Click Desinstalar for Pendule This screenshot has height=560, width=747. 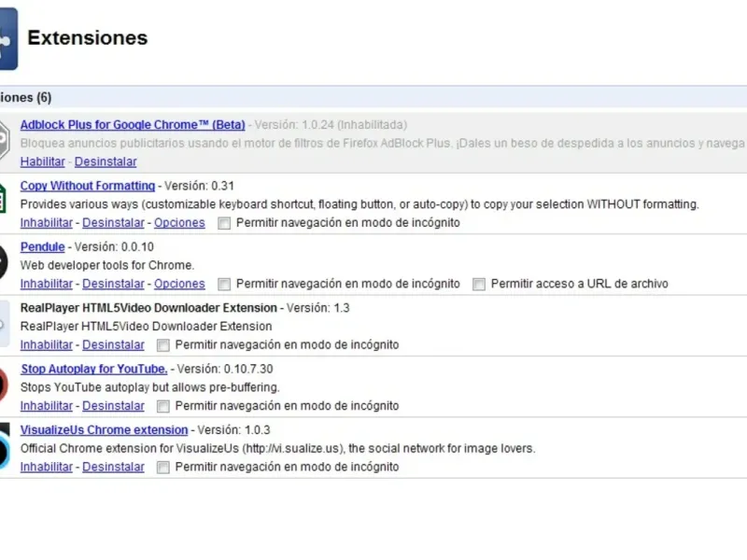tap(113, 284)
